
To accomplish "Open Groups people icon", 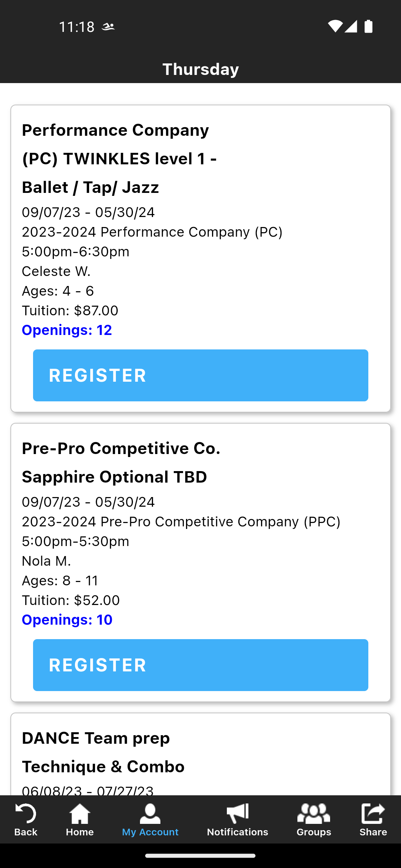I will click(314, 813).
